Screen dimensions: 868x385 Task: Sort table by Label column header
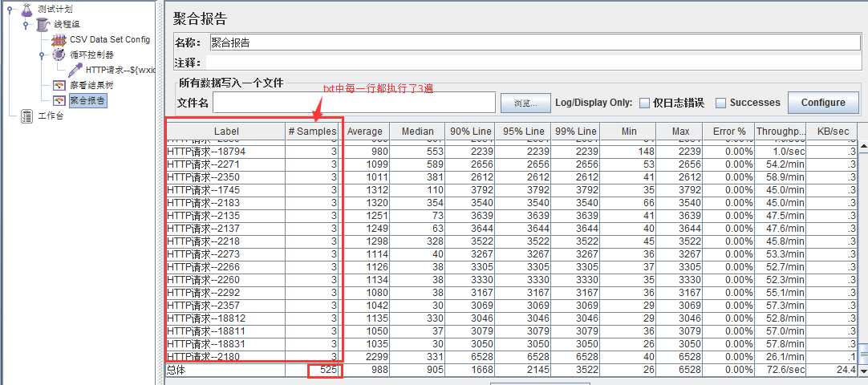226,131
